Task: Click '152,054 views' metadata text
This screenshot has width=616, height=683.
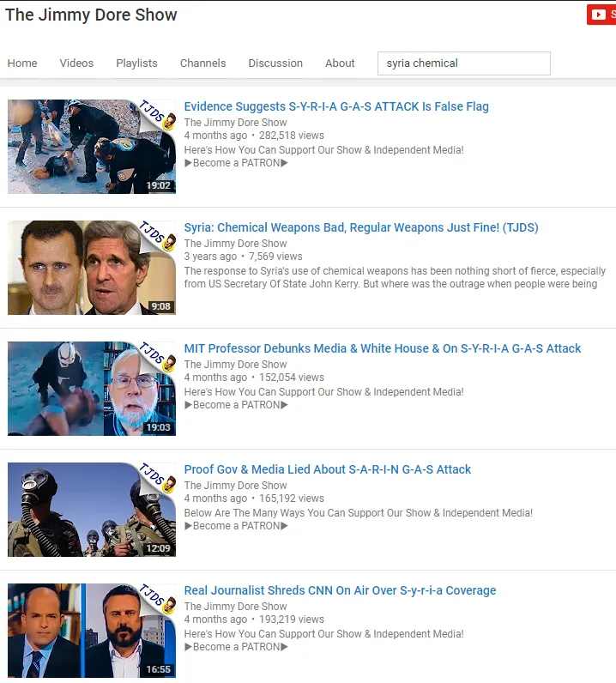Action: pos(292,378)
